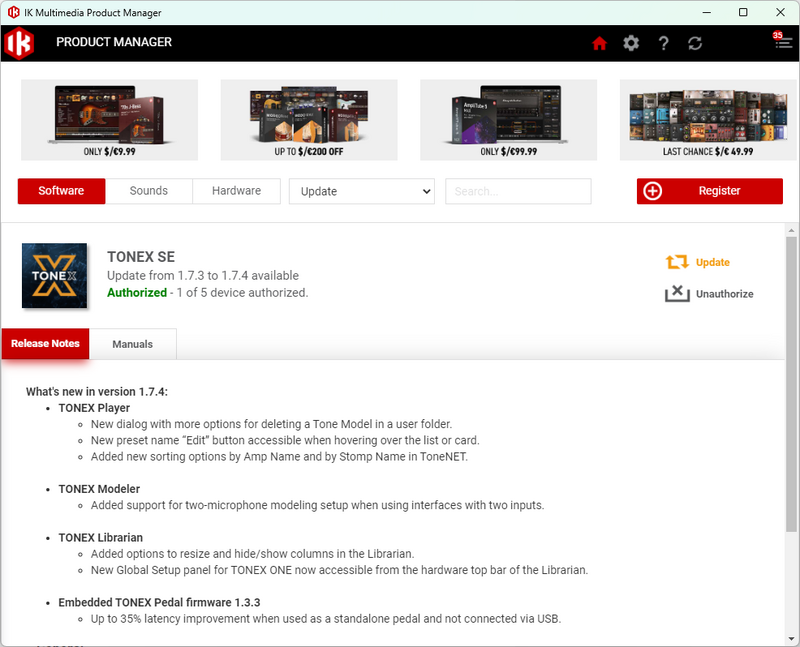Click the vertical scrollbar thumb
The width and height of the screenshot is (800, 647).
point(791,384)
